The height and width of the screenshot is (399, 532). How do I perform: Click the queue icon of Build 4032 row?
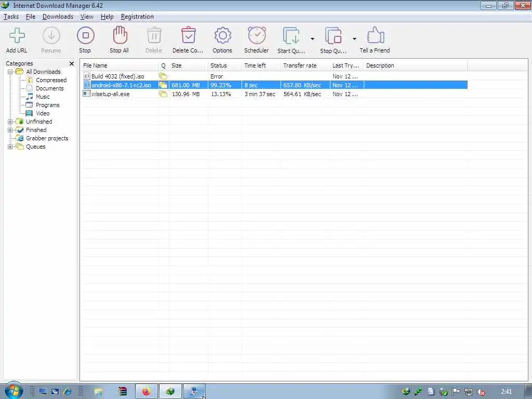point(163,76)
